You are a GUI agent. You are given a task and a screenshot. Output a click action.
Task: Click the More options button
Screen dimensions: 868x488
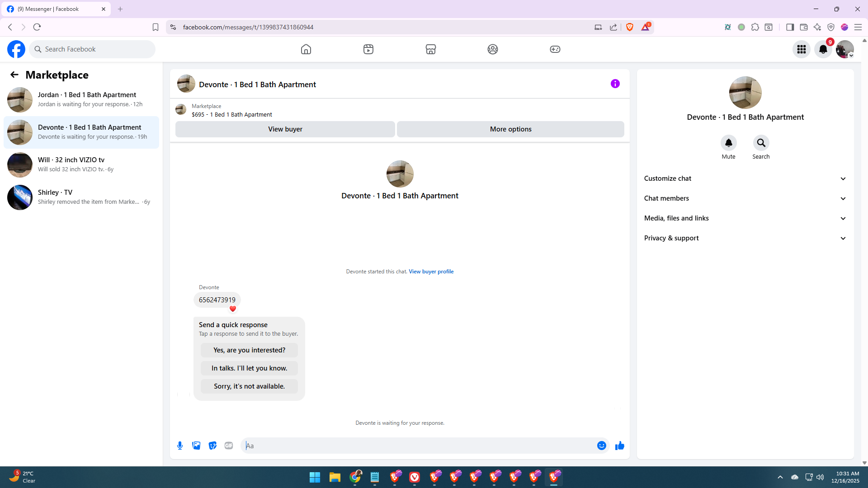pos(510,129)
